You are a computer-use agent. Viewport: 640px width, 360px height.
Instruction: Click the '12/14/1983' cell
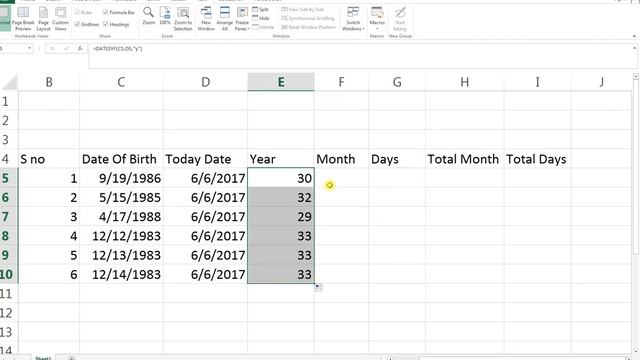tap(121, 274)
